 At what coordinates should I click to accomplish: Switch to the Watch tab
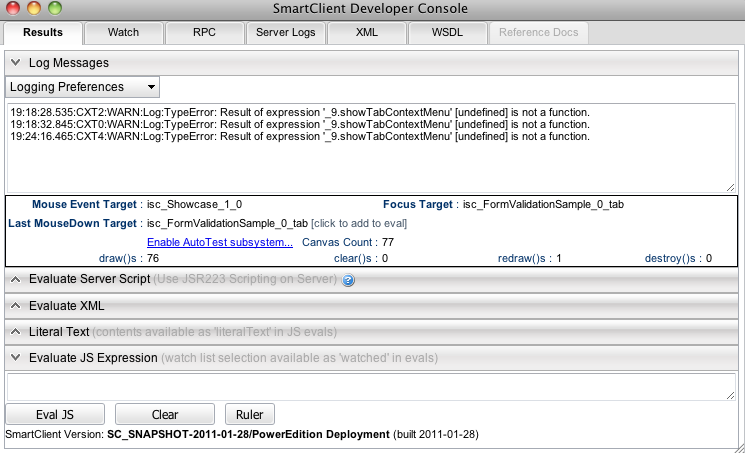(x=123, y=32)
